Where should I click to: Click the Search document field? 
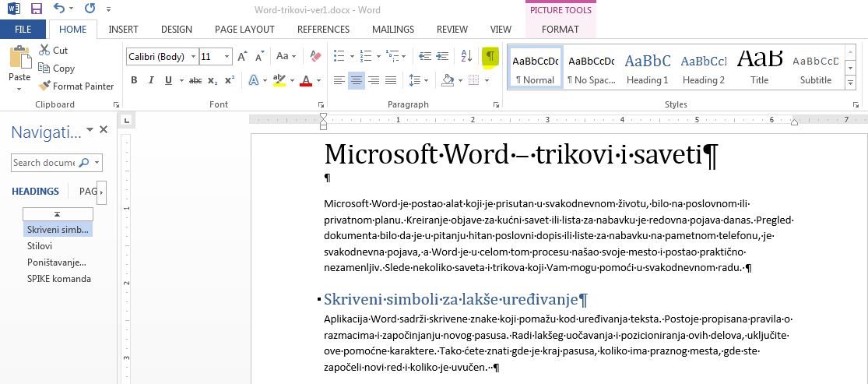point(44,162)
